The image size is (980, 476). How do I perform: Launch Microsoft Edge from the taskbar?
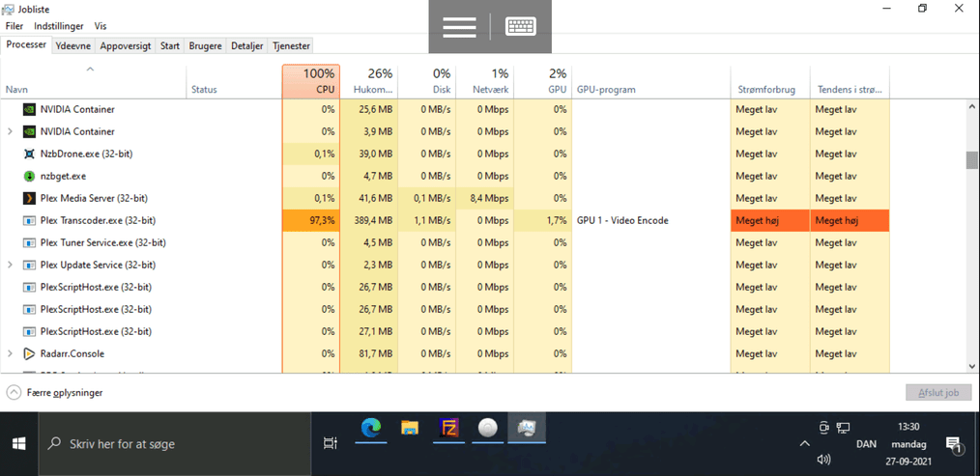(x=371, y=428)
